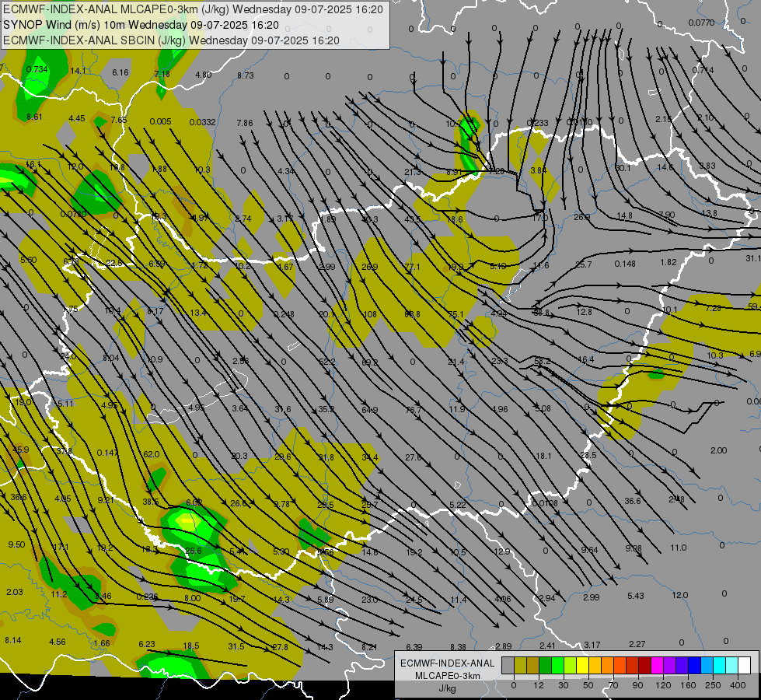Click the map value 25.7
Image resolution: width=761 pixels, height=700 pixels.
point(583,264)
